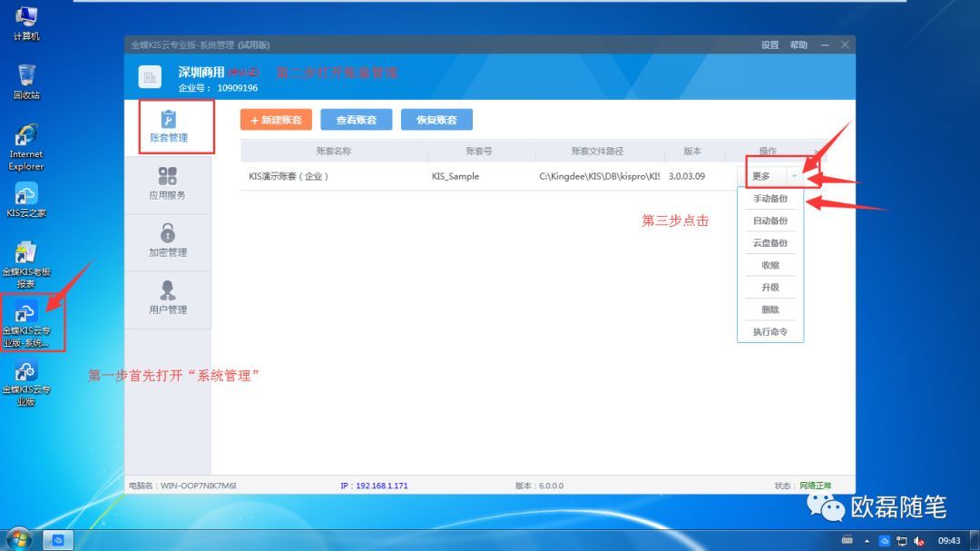980x551 pixels.
Task: Click the 版本 column header
Action: pos(692,152)
